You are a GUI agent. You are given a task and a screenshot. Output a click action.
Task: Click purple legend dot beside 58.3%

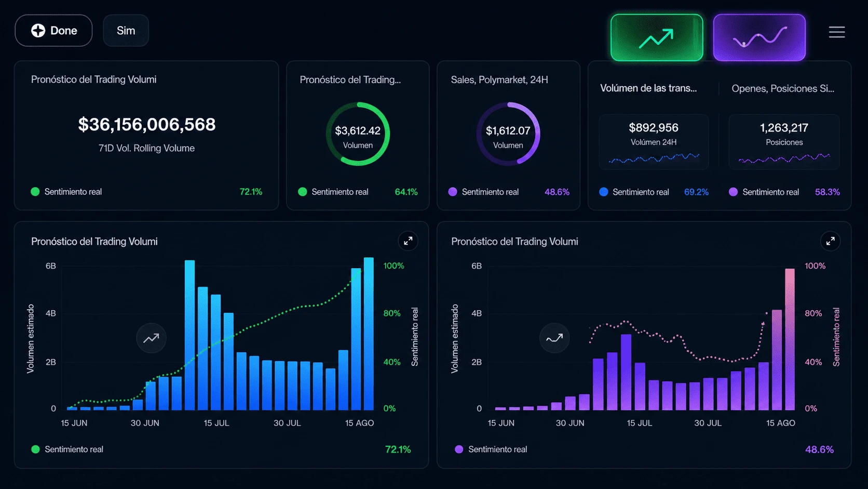(x=734, y=192)
